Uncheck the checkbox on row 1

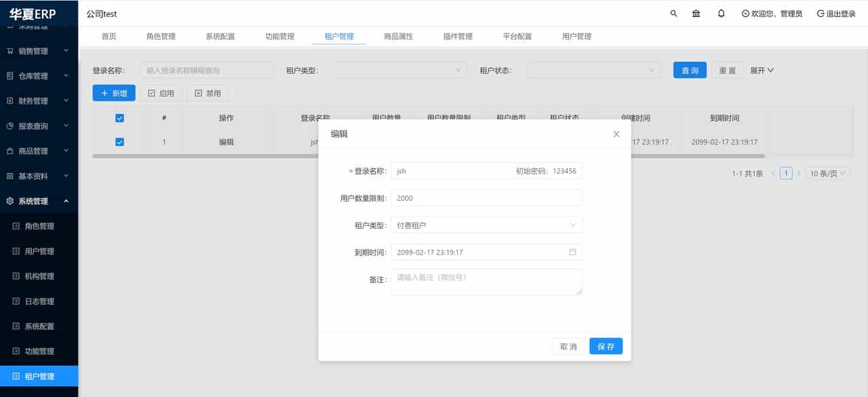click(119, 142)
